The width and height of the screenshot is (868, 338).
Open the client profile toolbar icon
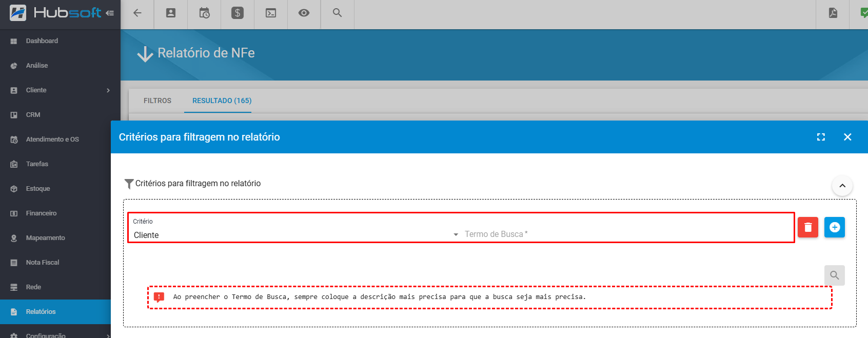coord(171,13)
